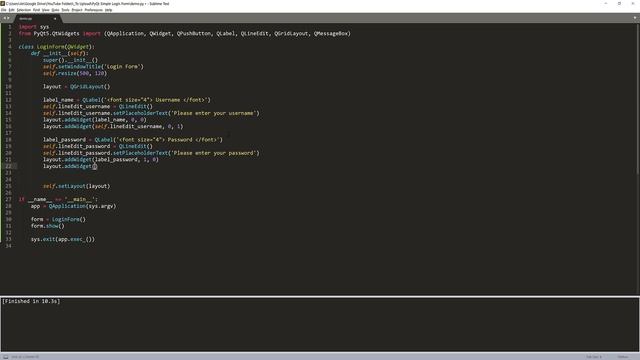This screenshot has height=360, width=640.
Task: Click line number 22 in the gutter
Action: [x=9, y=166]
